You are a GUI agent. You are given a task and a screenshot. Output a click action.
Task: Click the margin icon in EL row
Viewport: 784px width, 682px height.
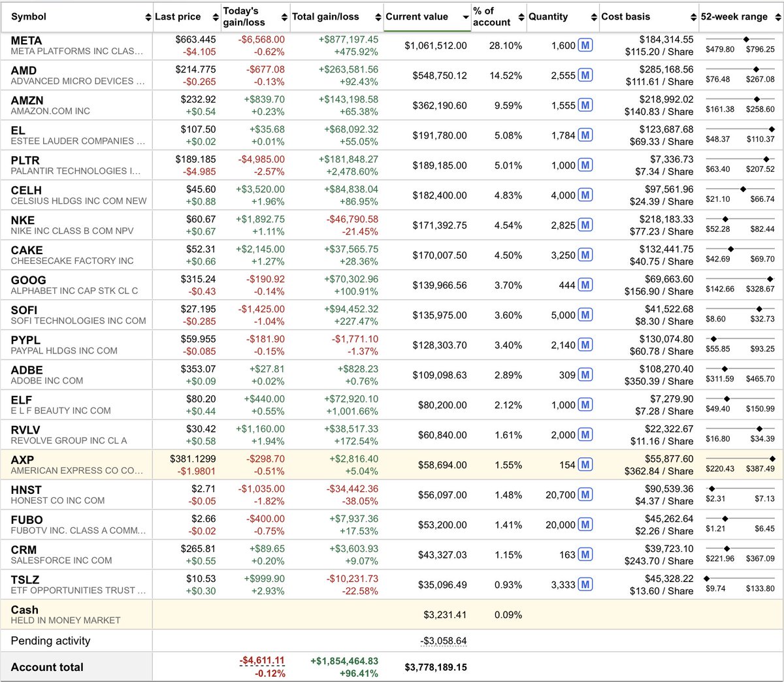pos(585,136)
